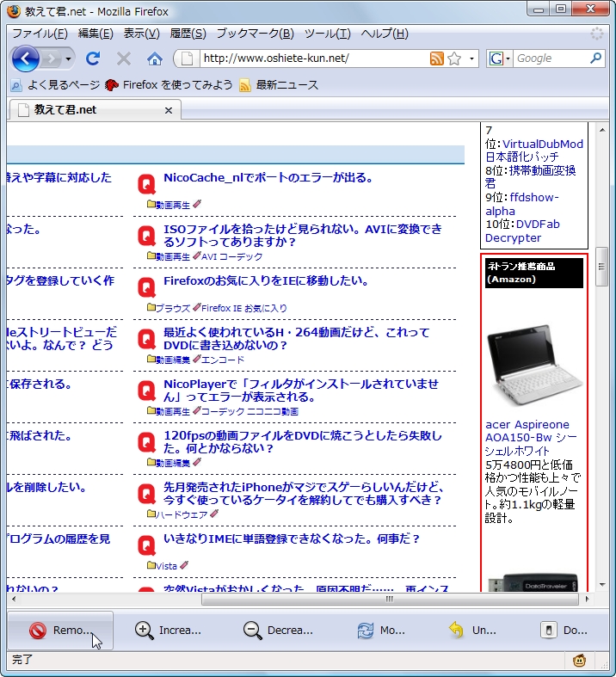This screenshot has width=616, height=677.
Task: Open the address bar history dropdown
Action: click(x=471, y=58)
